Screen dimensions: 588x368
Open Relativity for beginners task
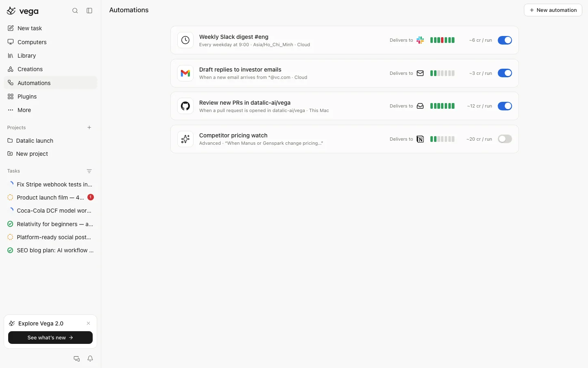click(51, 224)
